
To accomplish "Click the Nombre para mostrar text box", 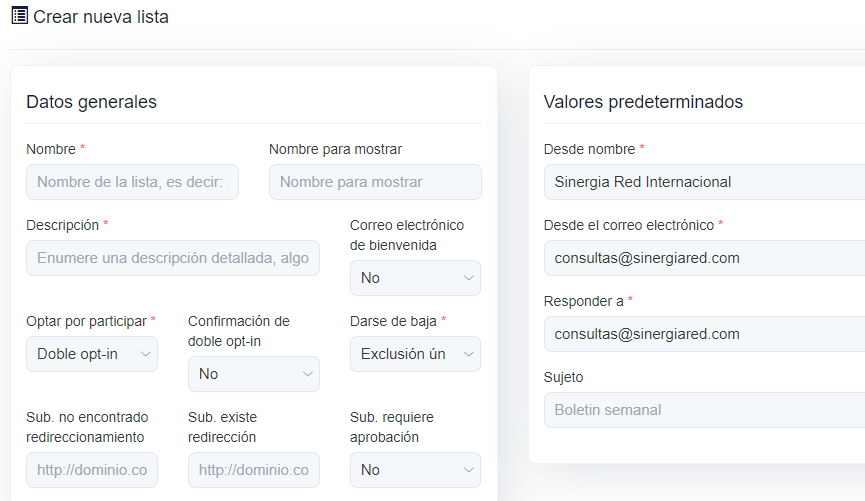I will [375, 182].
